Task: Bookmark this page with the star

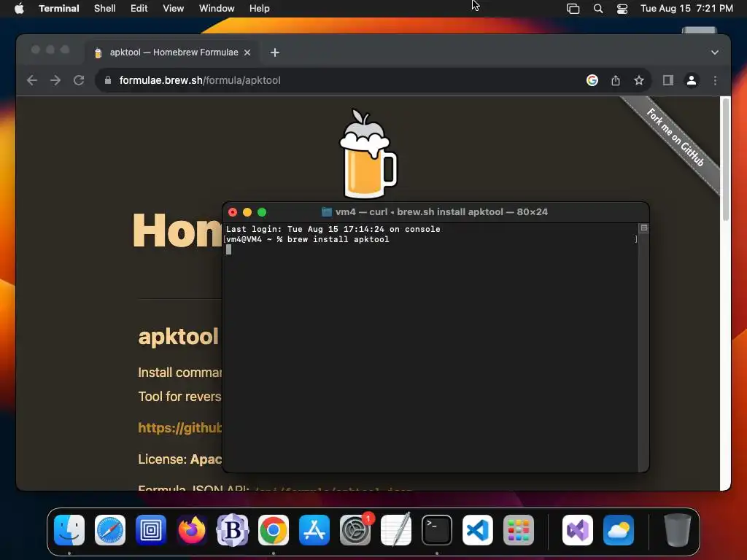Action: (x=639, y=80)
